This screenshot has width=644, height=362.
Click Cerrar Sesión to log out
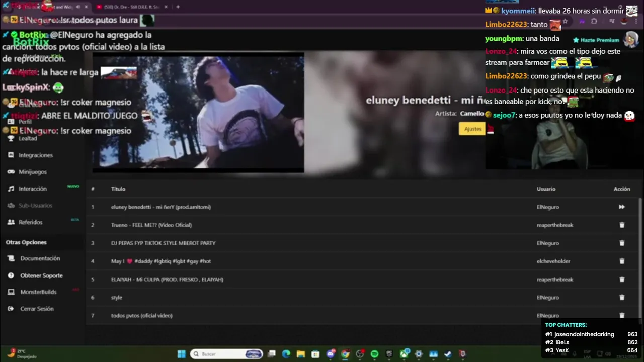click(37, 309)
